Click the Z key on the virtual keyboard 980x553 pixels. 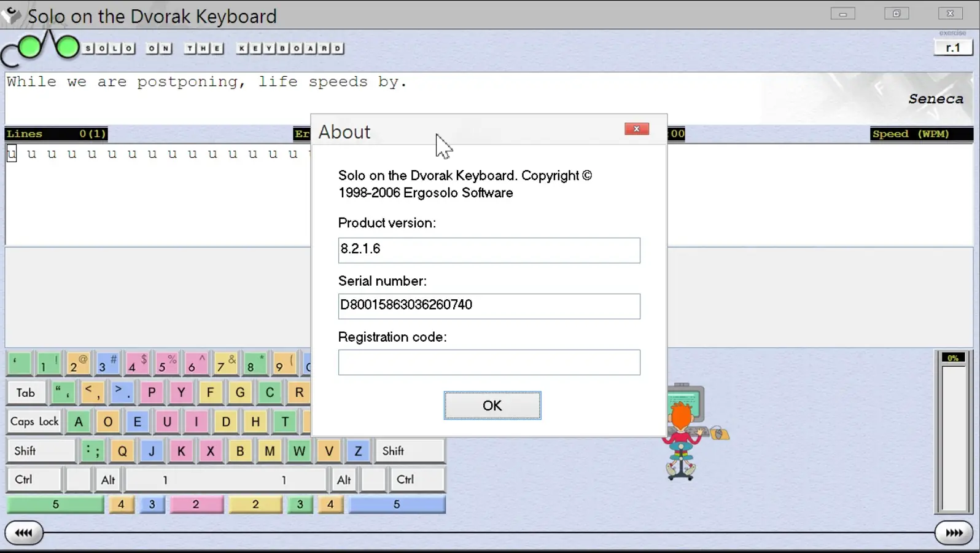pyautogui.click(x=358, y=451)
